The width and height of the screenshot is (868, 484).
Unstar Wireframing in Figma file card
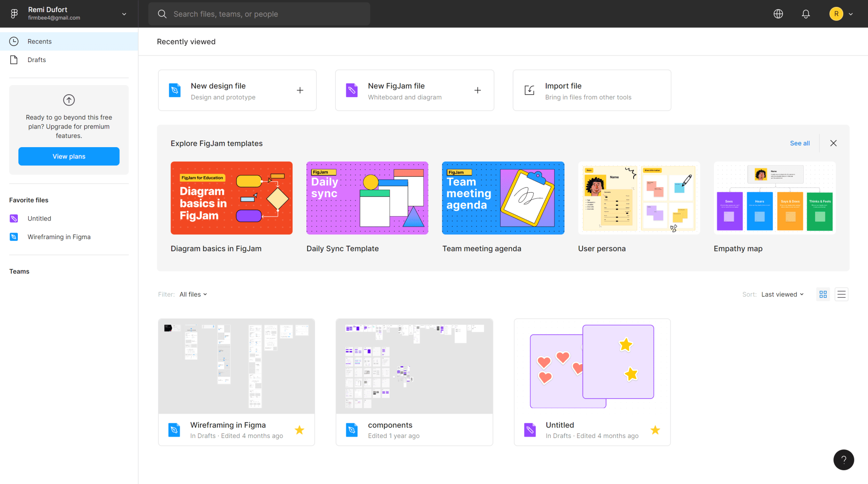click(x=299, y=430)
